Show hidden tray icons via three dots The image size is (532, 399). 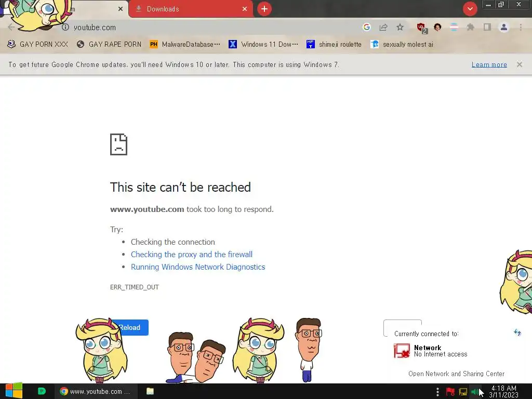click(437, 392)
